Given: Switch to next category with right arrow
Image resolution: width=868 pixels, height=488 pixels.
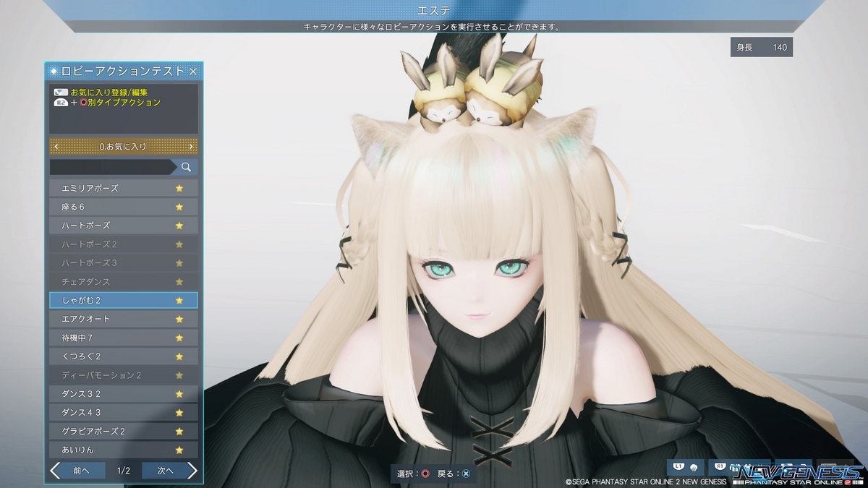Looking at the screenshot, I should pos(191,147).
